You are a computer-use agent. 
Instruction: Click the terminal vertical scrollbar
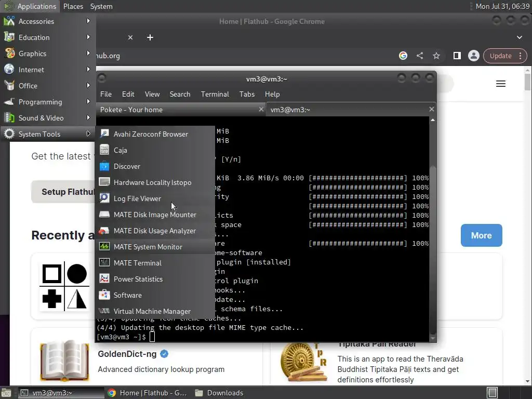click(433, 248)
